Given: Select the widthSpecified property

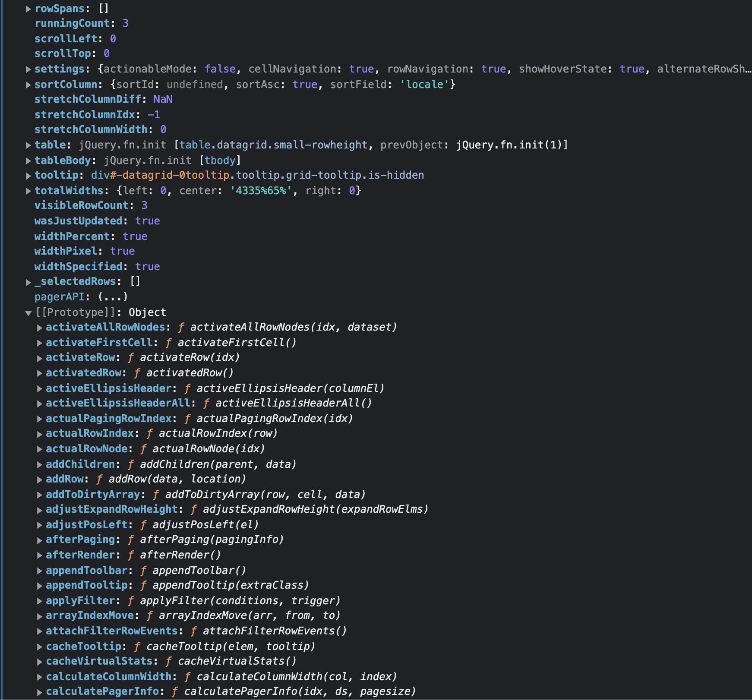Looking at the screenshot, I should tap(79, 267).
